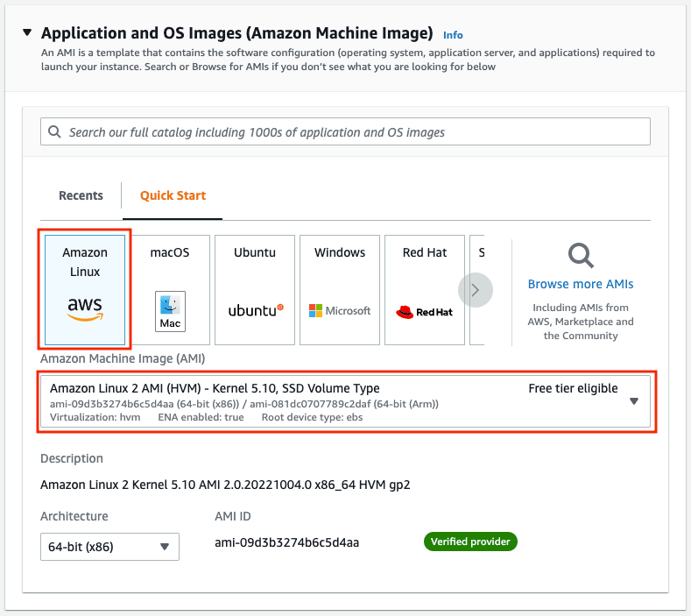Click the partially hidden tile after Red Hat

pyautogui.click(x=478, y=290)
